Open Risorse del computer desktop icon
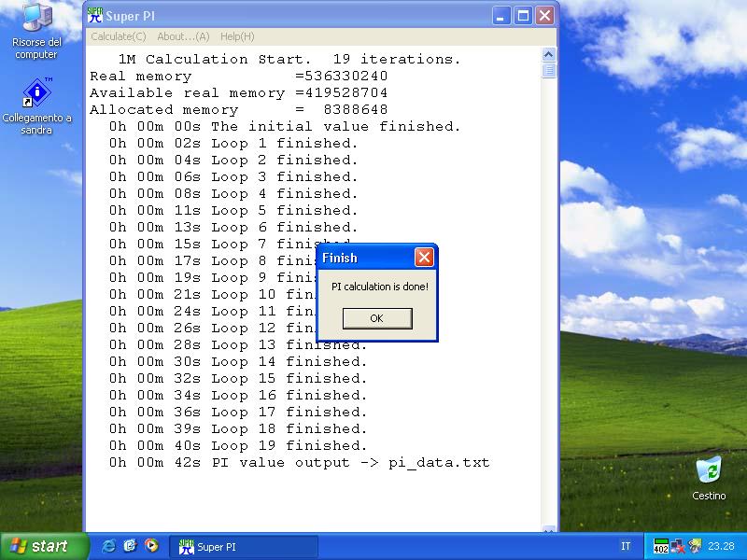The height and width of the screenshot is (560, 747). point(36,31)
